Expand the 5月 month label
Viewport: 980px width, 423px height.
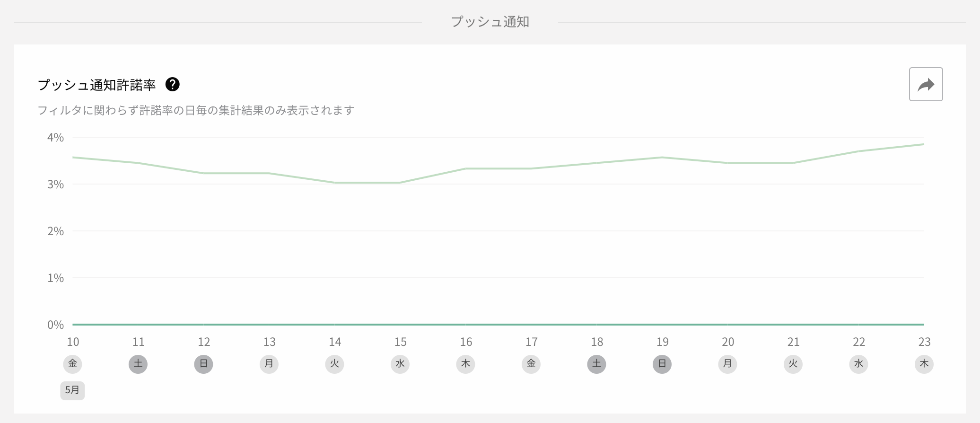pos(72,391)
